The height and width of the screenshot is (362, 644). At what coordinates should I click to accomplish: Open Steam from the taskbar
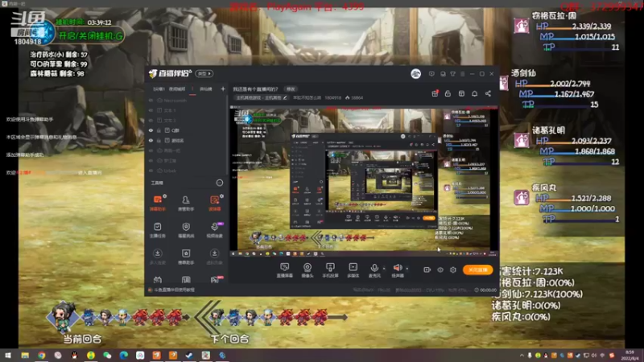click(189, 356)
